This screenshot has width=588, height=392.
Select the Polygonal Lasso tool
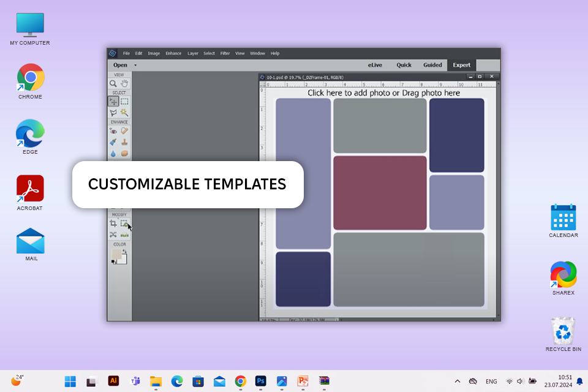coord(113,113)
